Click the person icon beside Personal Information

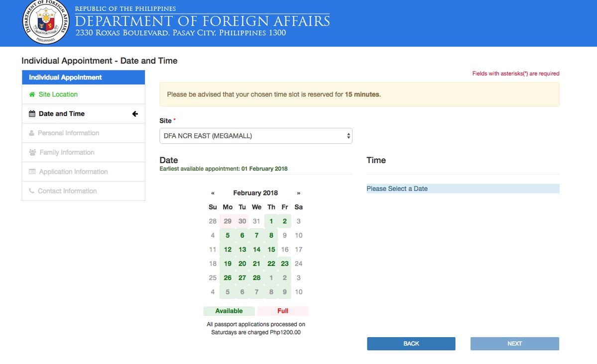pos(32,133)
